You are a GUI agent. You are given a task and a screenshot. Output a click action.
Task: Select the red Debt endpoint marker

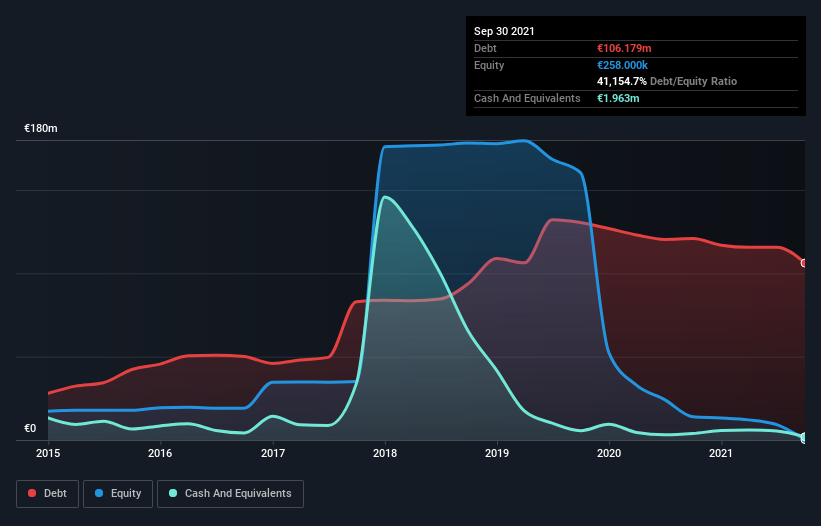pyautogui.click(x=804, y=263)
